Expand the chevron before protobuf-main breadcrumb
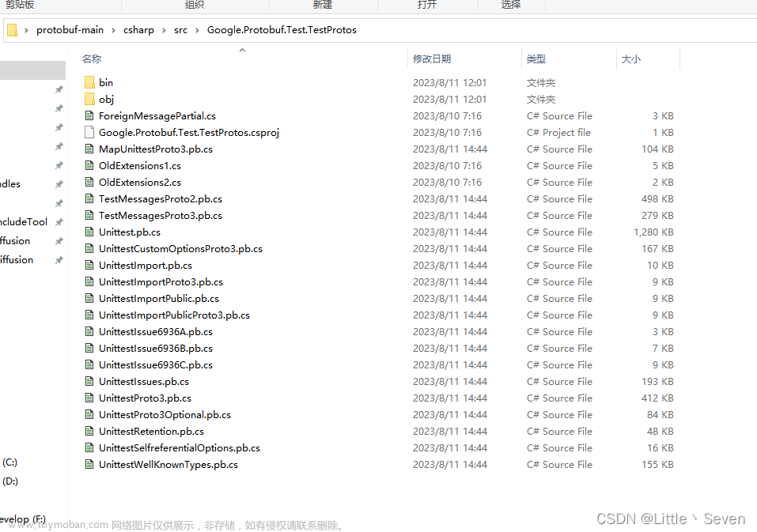 pyautogui.click(x=26, y=30)
